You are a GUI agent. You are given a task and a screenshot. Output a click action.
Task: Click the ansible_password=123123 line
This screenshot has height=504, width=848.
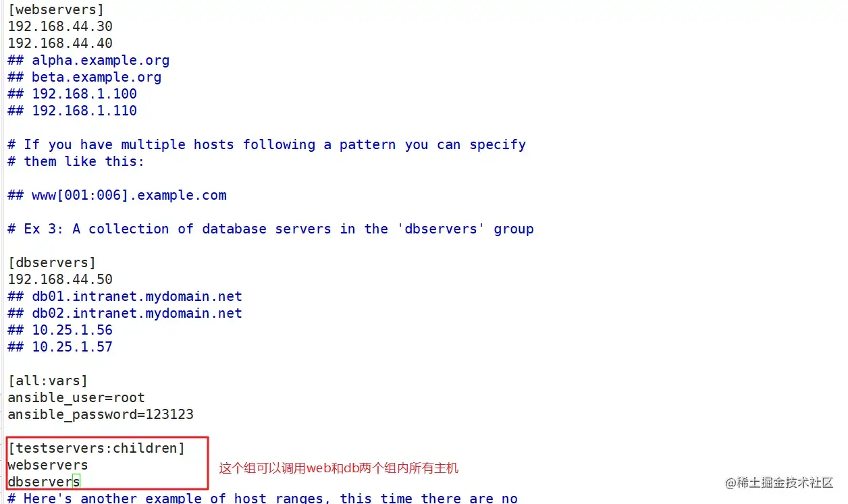click(101, 415)
